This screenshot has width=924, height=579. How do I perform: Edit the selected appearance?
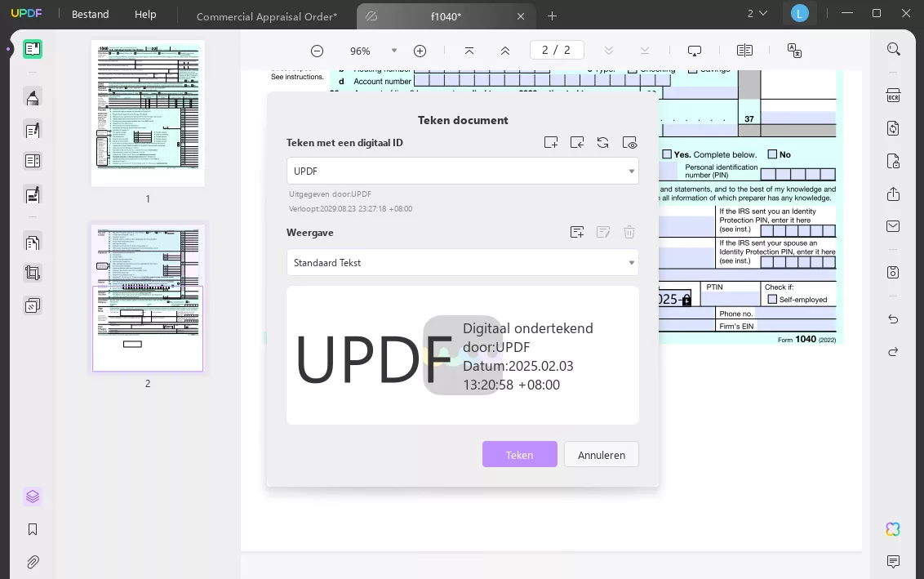pyautogui.click(x=603, y=232)
